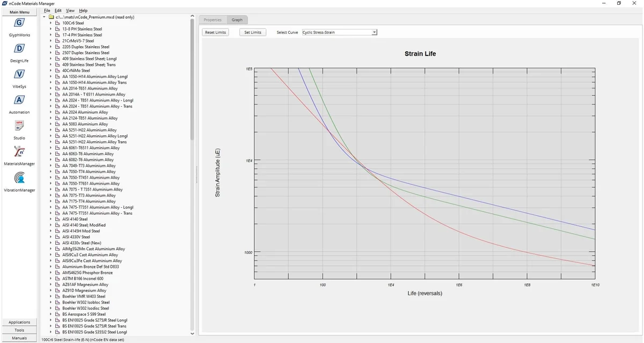Expand the AA 6061-T6511 Aluminium Alloy node
This screenshot has width=644, height=343.
tap(50, 148)
